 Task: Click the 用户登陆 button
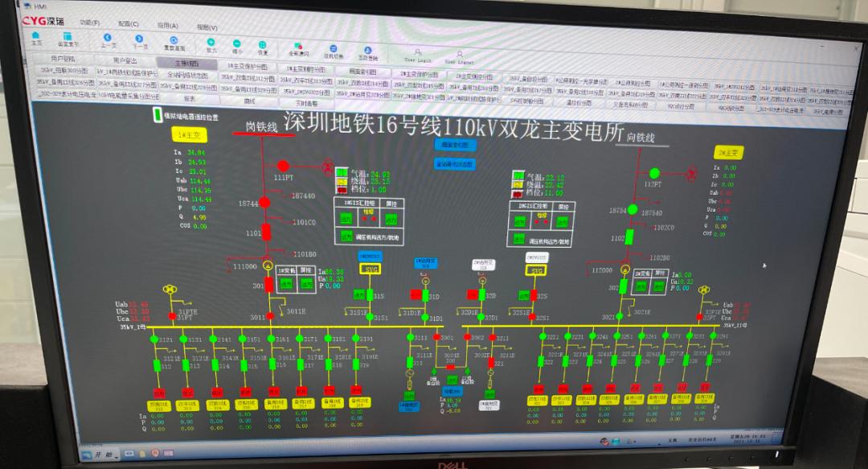point(63,59)
